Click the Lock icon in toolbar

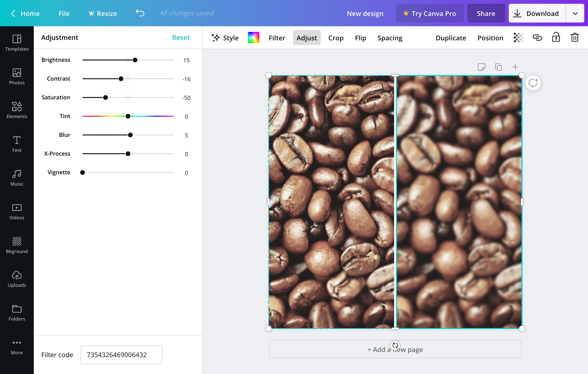(556, 37)
